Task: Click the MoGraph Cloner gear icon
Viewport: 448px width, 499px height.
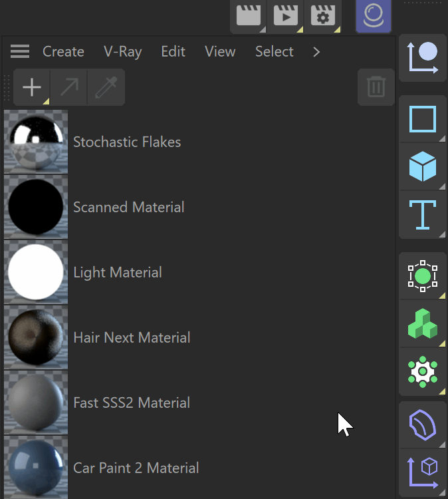Action: [423, 372]
